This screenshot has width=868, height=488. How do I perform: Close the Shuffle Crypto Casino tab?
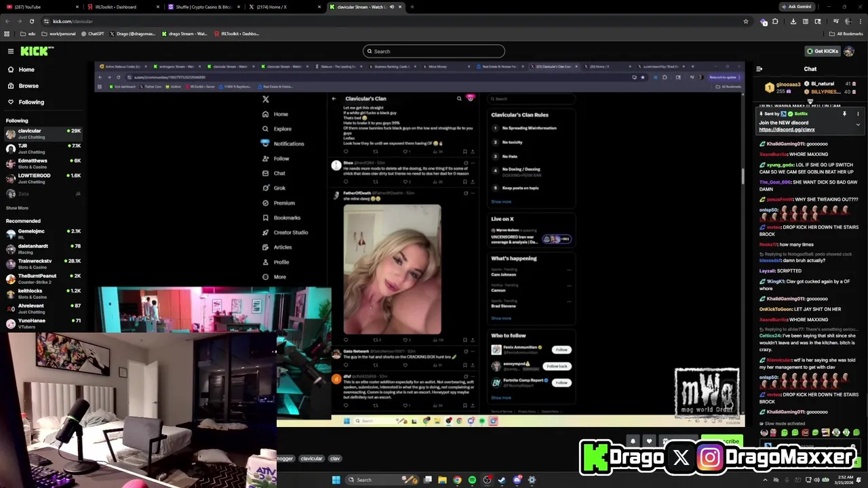238,7
